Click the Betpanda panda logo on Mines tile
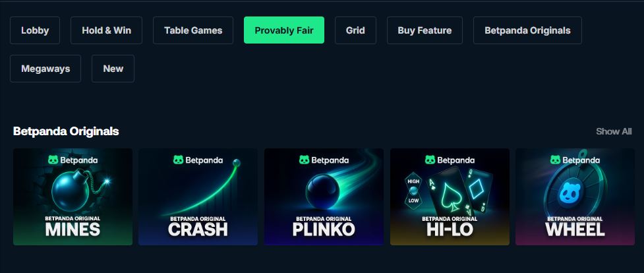This screenshot has height=273, width=644. (53, 160)
